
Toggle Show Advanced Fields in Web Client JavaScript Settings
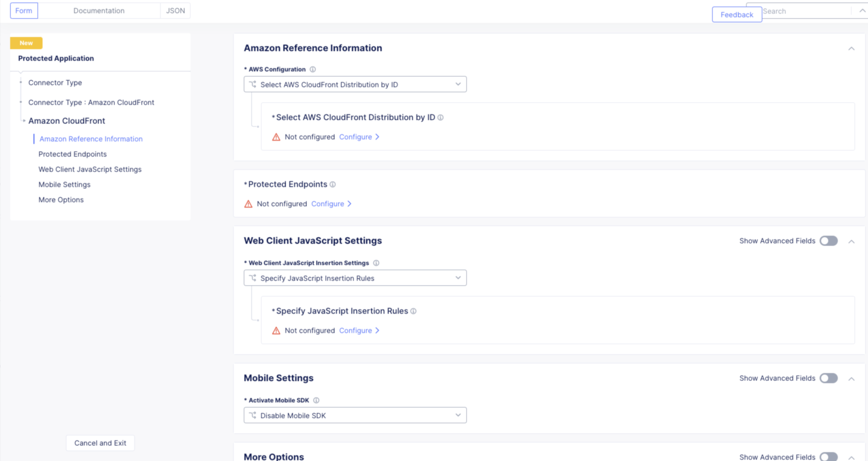[828, 240]
